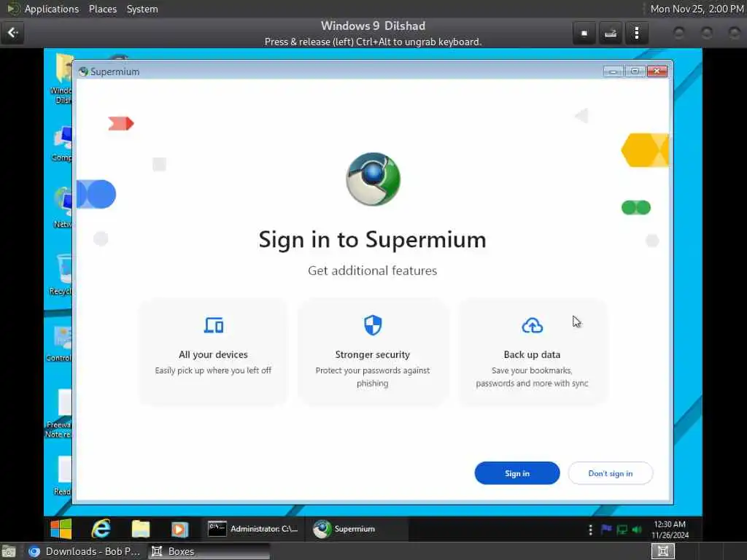Click the Back up data cloud icon
This screenshot has height=560, width=747.
click(532, 326)
